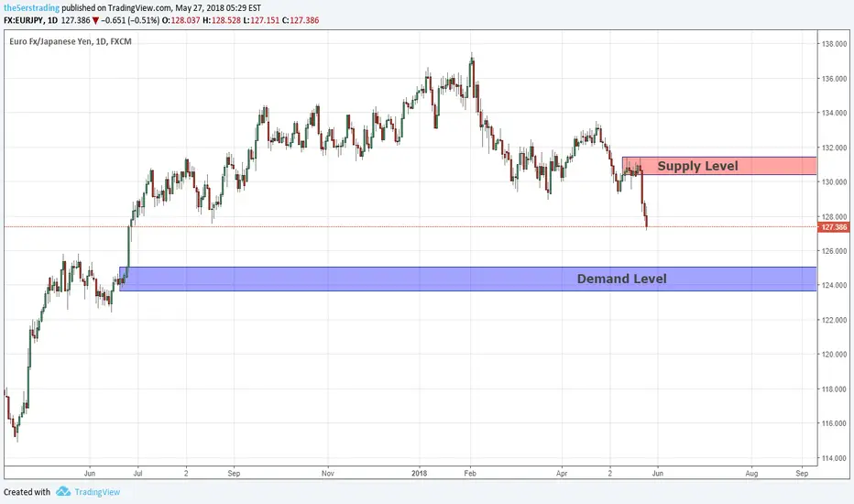Click the red down-triangle change indicator
The height and width of the screenshot is (504, 854).
(x=95, y=21)
